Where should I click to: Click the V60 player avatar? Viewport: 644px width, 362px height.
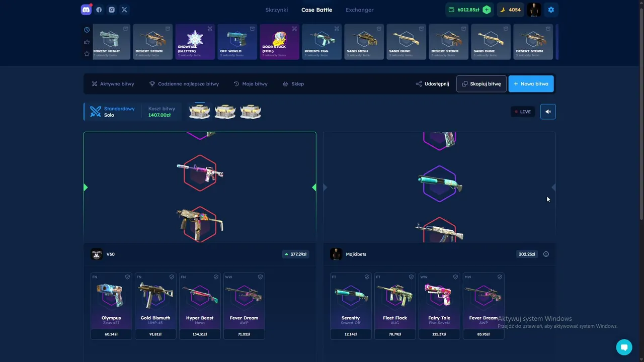97,254
